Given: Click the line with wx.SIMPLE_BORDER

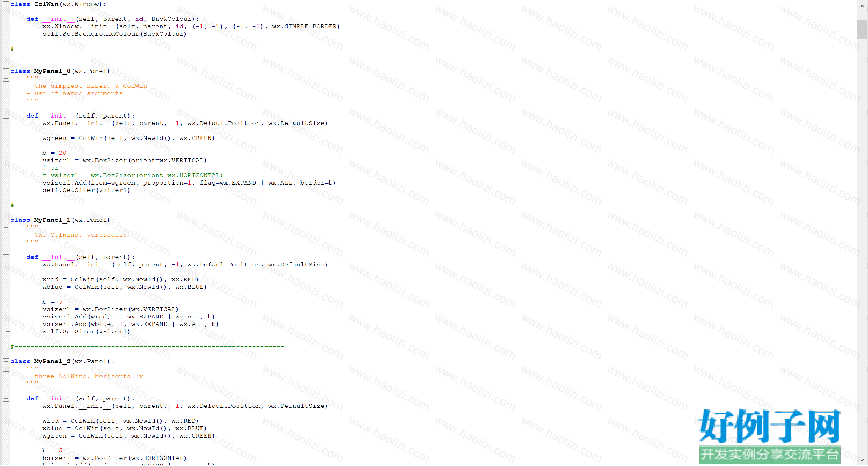Looking at the screenshot, I should tap(191, 26).
